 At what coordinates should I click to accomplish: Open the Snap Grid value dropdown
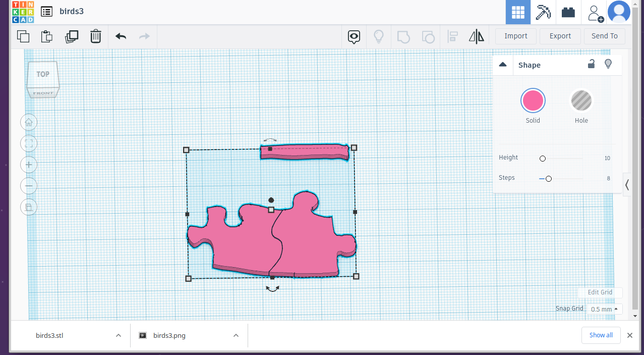(604, 309)
